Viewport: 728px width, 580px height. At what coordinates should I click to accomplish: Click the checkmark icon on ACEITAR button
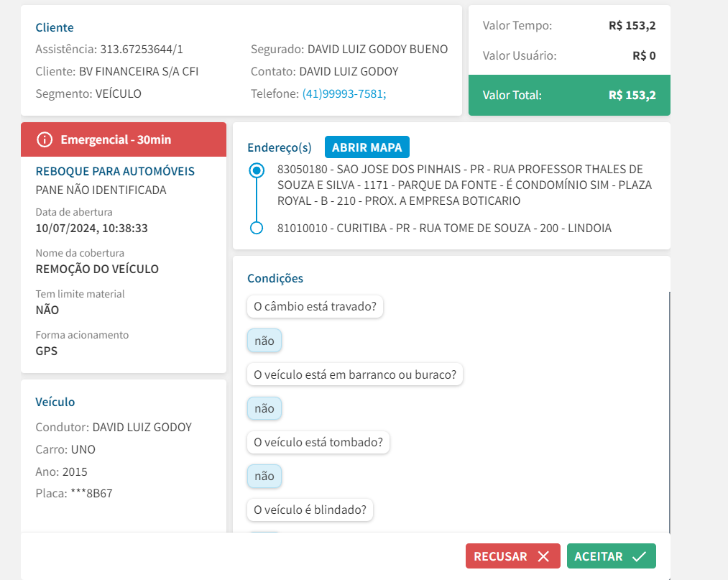point(639,556)
